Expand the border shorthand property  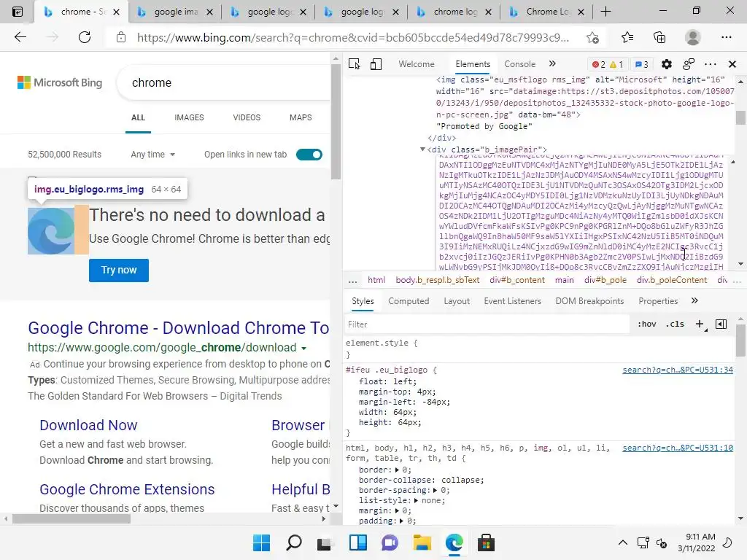[x=398, y=470]
